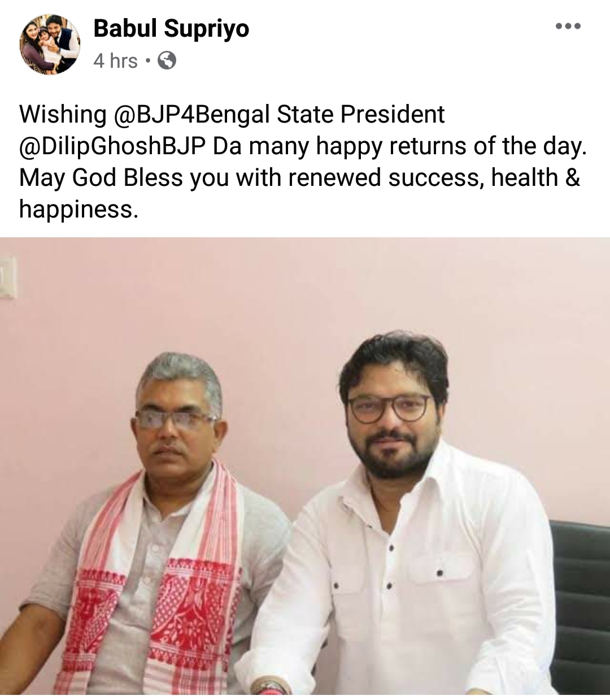Click the bearded man's round glasses in photo

coord(390,408)
